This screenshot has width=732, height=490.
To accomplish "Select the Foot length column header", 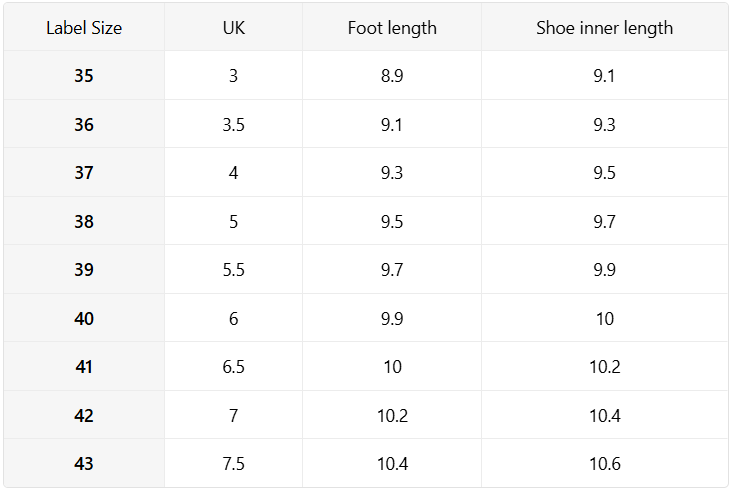I will [392, 28].
